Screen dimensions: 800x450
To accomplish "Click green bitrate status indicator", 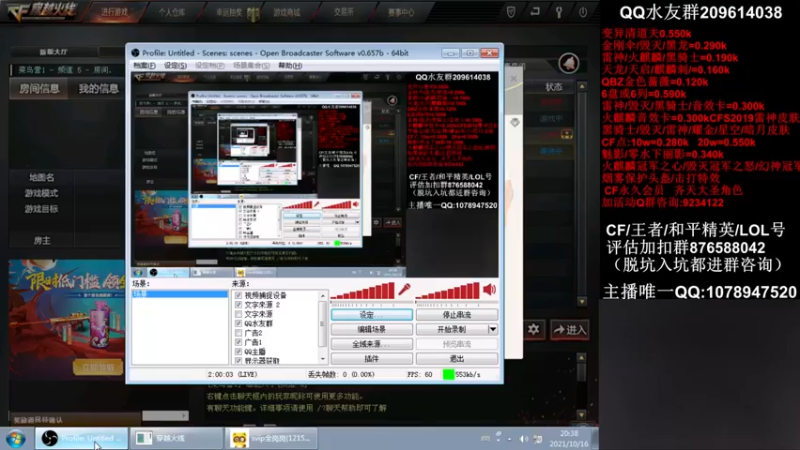I will (448, 374).
